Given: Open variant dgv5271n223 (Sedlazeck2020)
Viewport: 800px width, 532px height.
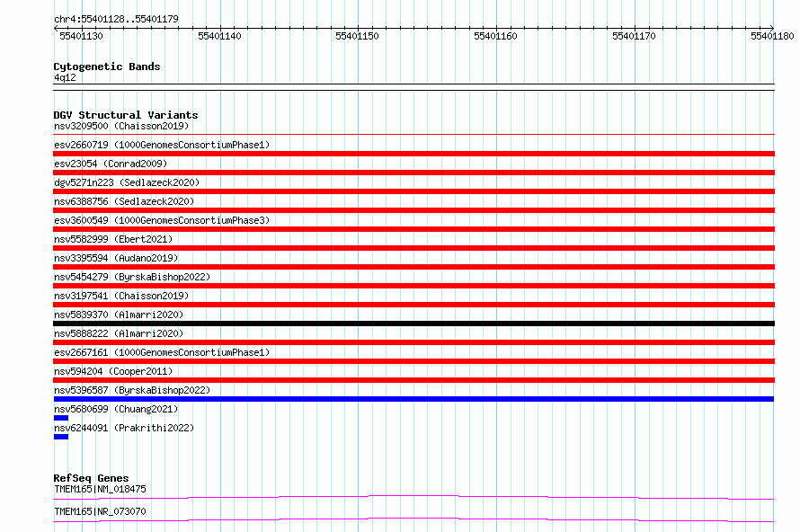Looking at the screenshot, I should click(x=127, y=182).
